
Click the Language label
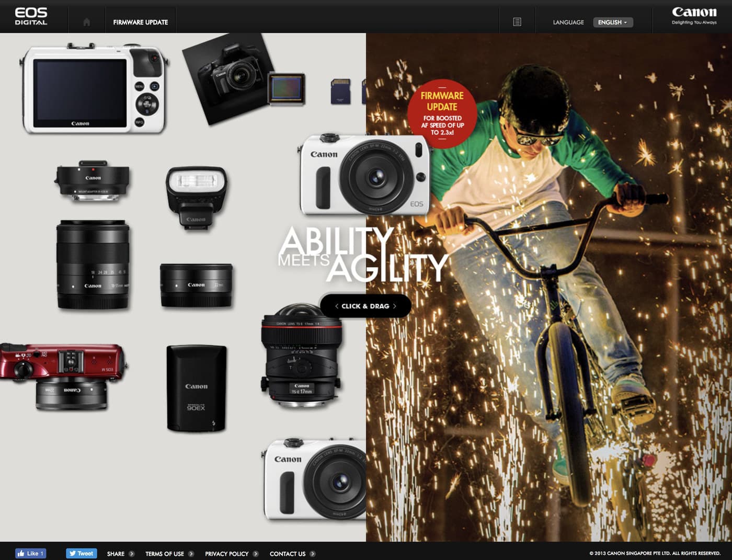pyautogui.click(x=568, y=22)
